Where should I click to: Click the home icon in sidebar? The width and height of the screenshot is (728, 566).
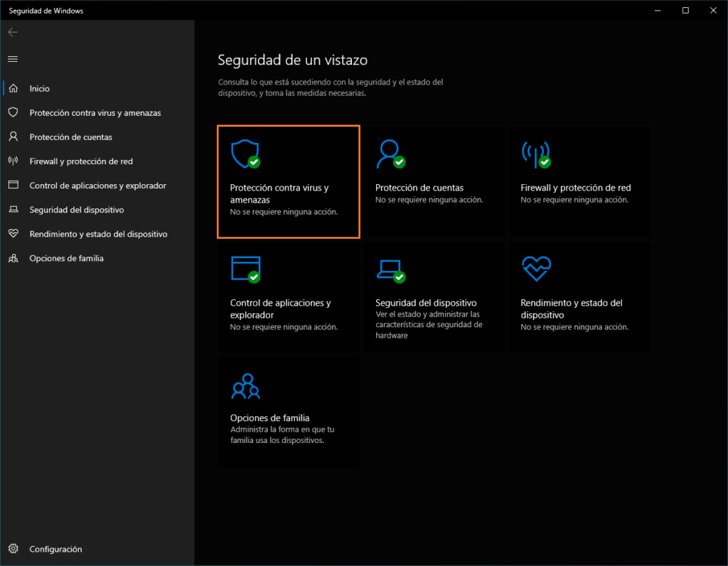[x=13, y=89]
